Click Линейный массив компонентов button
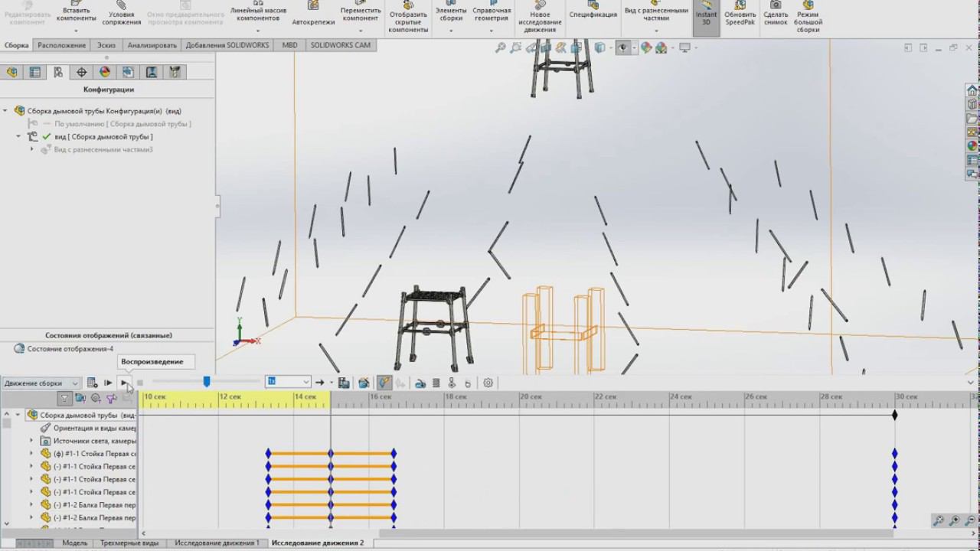This screenshot has width=980, height=551. [258, 14]
